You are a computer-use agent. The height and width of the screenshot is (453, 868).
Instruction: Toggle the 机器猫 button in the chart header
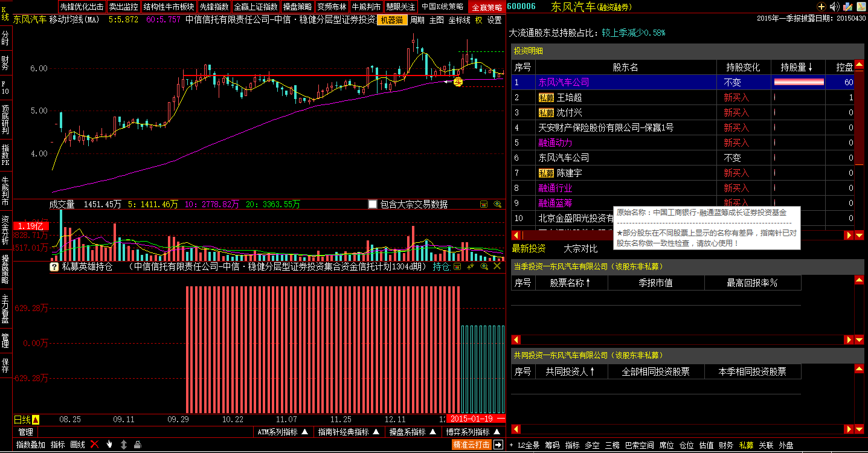(x=391, y=20)
